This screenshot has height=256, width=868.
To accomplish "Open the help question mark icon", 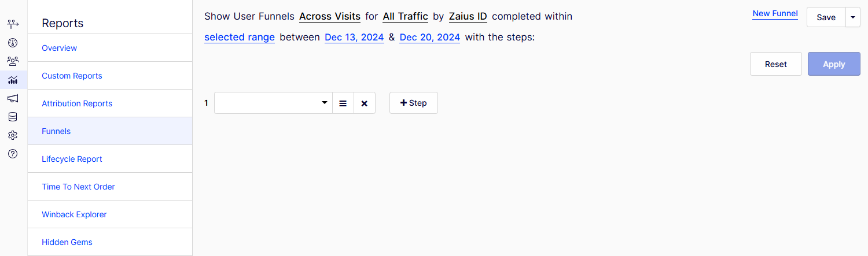I will coord(13,154).
